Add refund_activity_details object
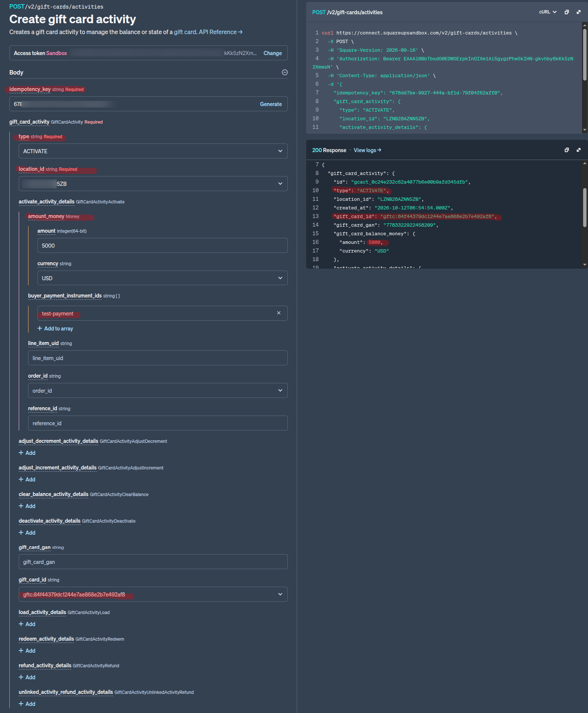Screen dimensions: 588x713 tap(27, 677)
